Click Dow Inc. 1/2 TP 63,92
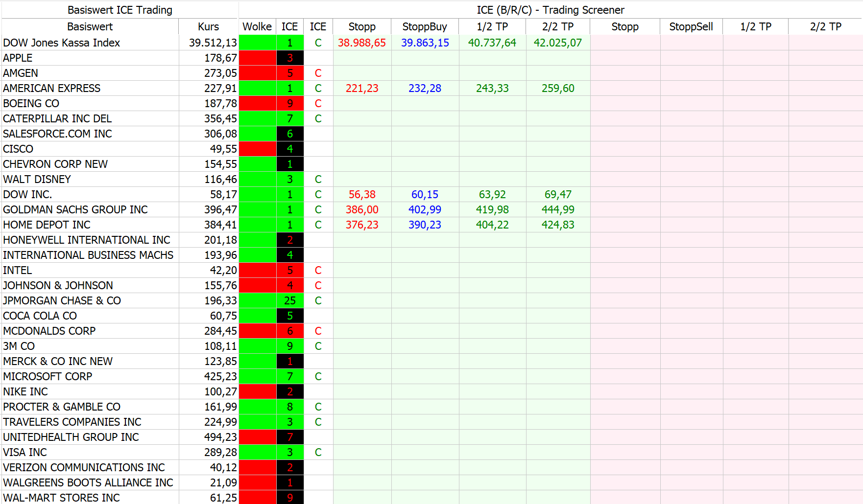 click(492, 194)
